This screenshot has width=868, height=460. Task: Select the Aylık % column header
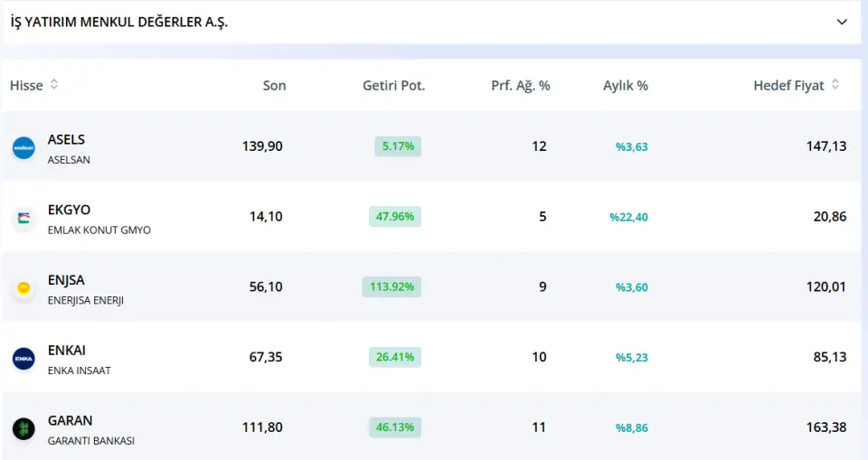pos(625,86)
